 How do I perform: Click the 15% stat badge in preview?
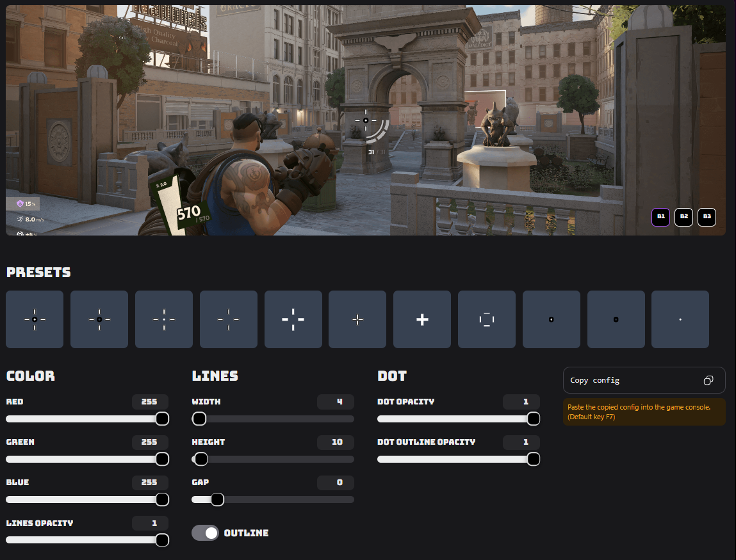click(x=23, y=204)
